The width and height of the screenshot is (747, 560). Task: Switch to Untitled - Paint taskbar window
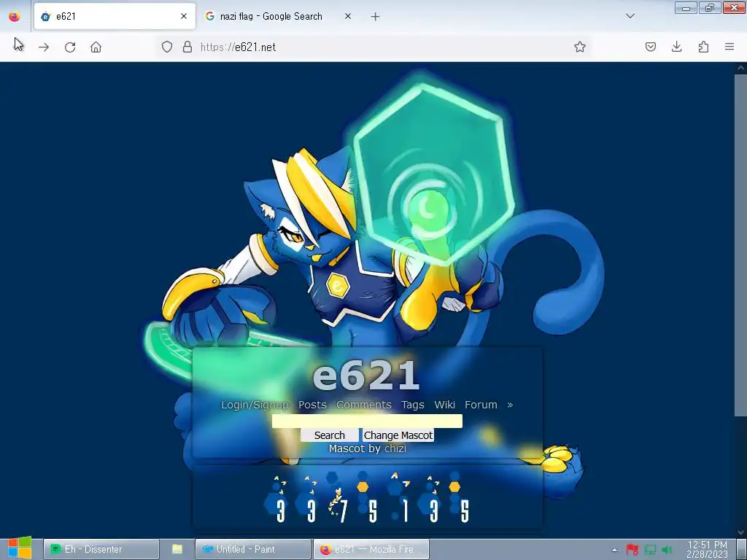[253, 549]
